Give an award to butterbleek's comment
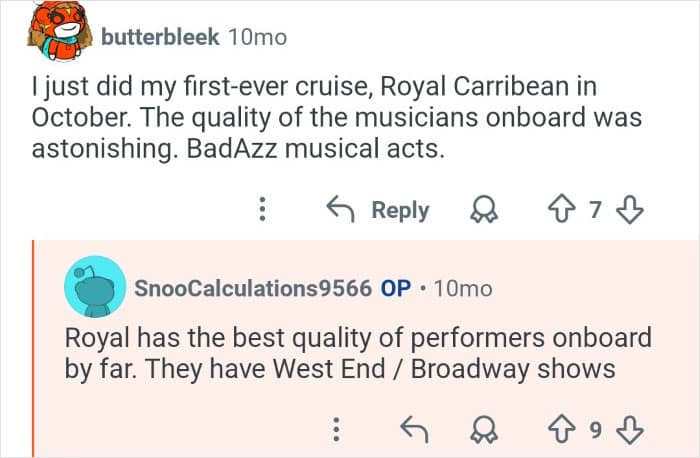The image size is (700, 458). (484, 210)
